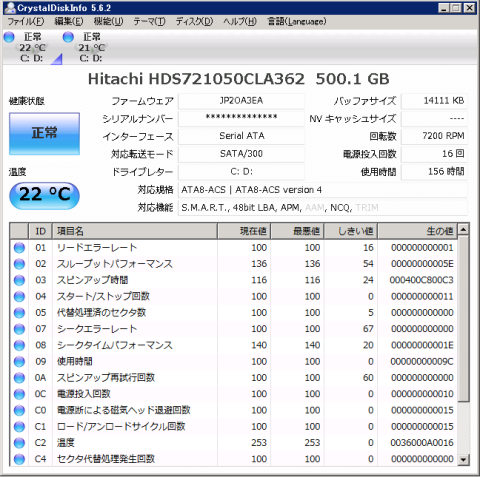
Task: Click status orb for スタート/ストップ回数 row
Action: click(19, 296)
